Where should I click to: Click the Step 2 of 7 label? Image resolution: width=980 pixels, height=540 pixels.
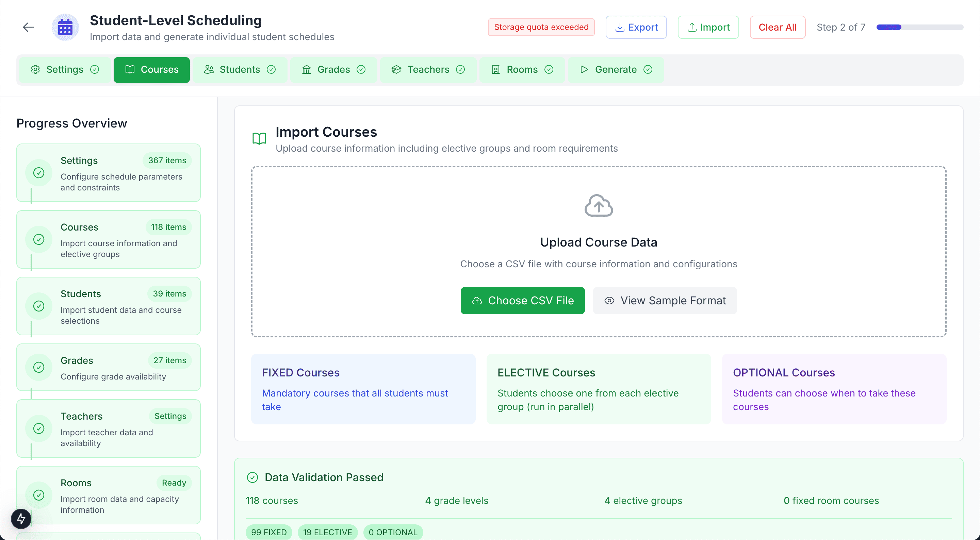841,28
